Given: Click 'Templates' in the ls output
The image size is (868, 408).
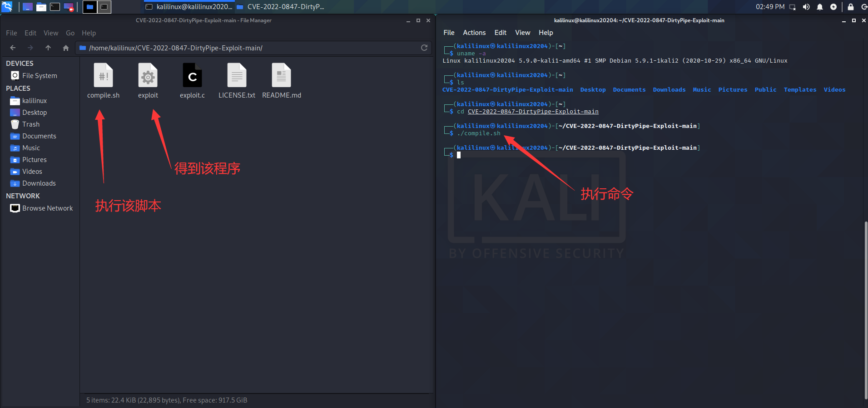Looking at the screenshot, I should coord(800,90).
